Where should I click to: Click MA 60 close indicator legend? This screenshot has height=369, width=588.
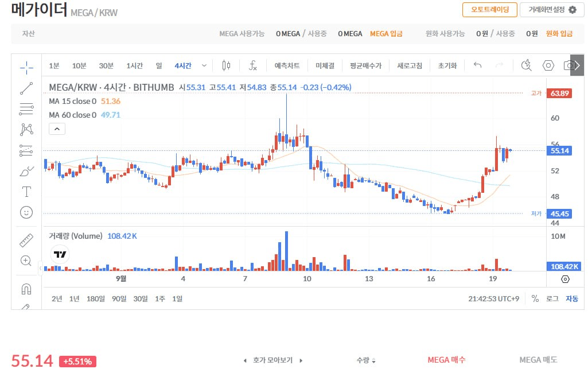72,115
